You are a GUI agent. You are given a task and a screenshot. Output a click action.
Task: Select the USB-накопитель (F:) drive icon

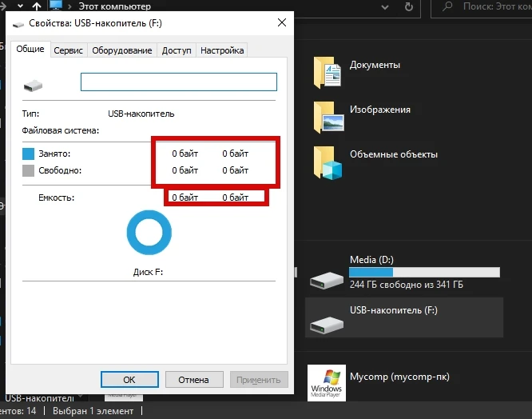click(x=327, y=325)
